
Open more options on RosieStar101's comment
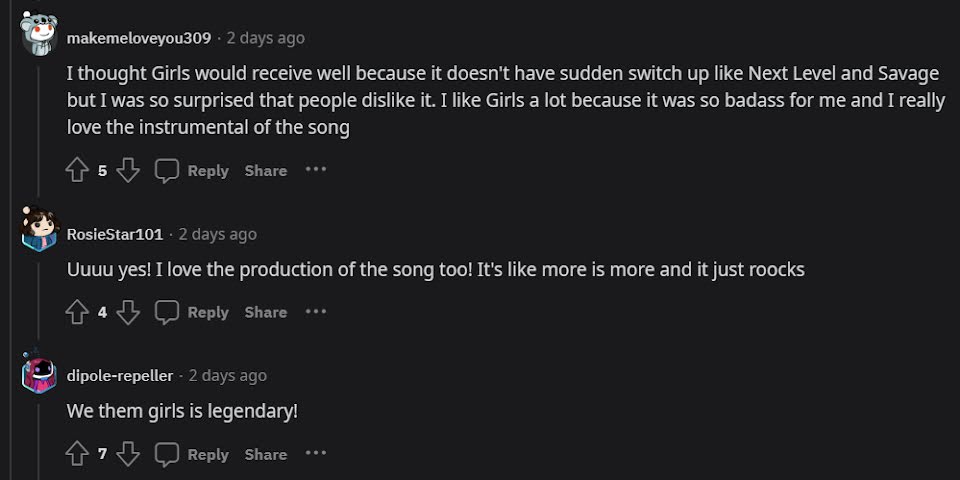click(x=316, y=312)
